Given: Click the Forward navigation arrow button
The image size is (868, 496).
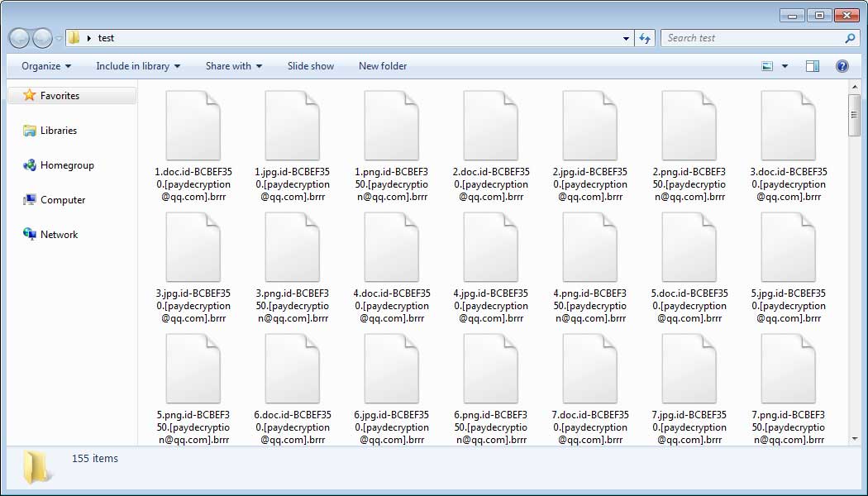Looking at the screenshot, I should (x=43, y=38).
